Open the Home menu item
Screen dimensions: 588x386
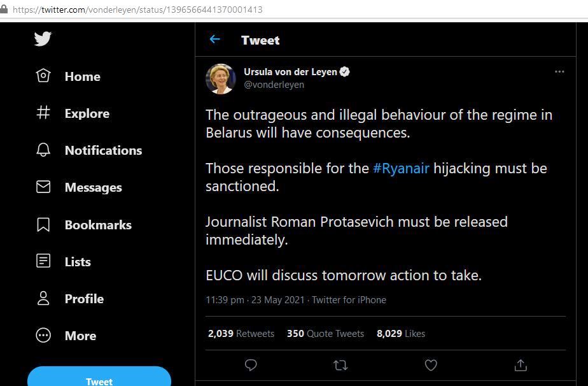(68, 76)
